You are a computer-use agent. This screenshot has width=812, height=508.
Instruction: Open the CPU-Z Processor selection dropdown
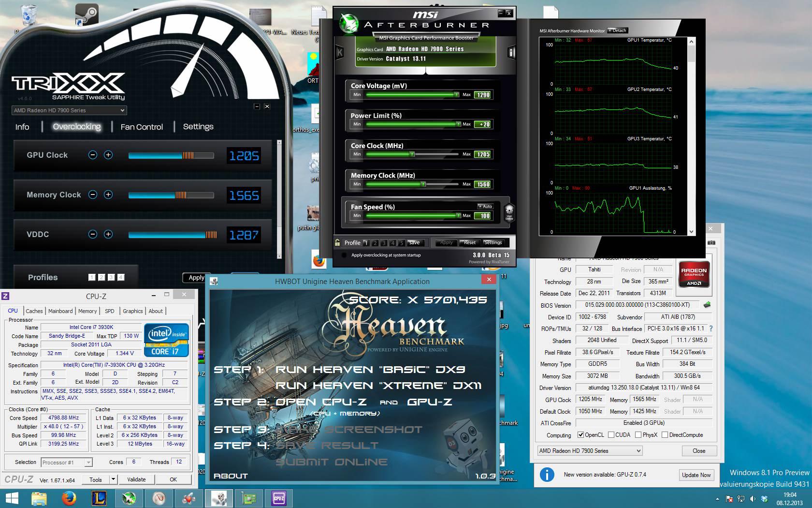(x=67, y=462)
